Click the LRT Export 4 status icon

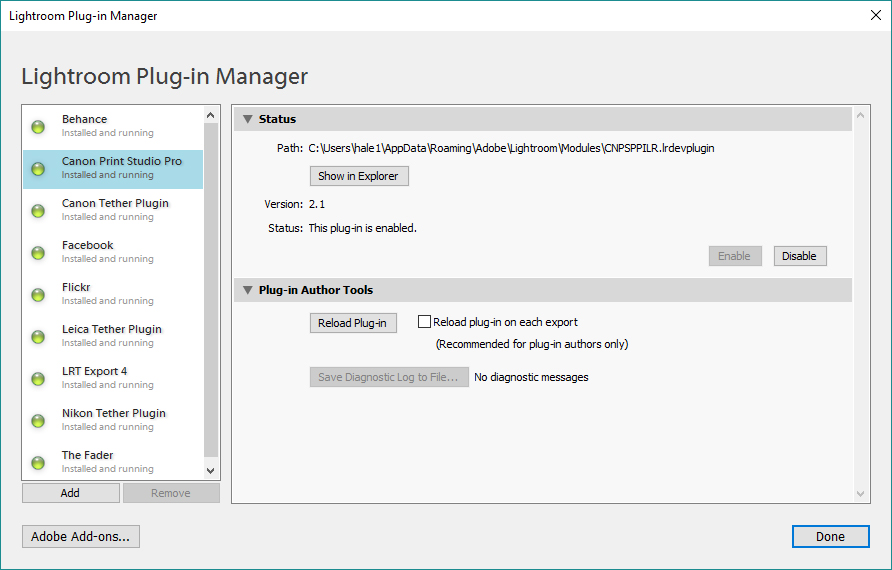point(38,379)
